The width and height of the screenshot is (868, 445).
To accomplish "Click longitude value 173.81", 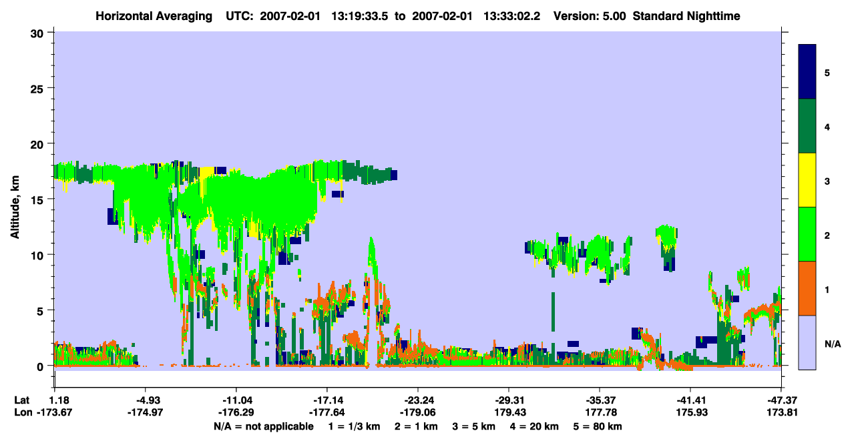I will point(781,412).
